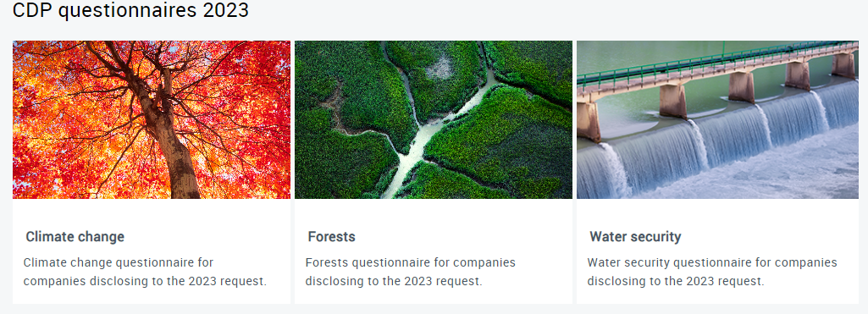Click the CDP questionnaires 2023 heading
Image resolution: width=868 pixels, height=314 pixels.
click(x=130, y=10)
